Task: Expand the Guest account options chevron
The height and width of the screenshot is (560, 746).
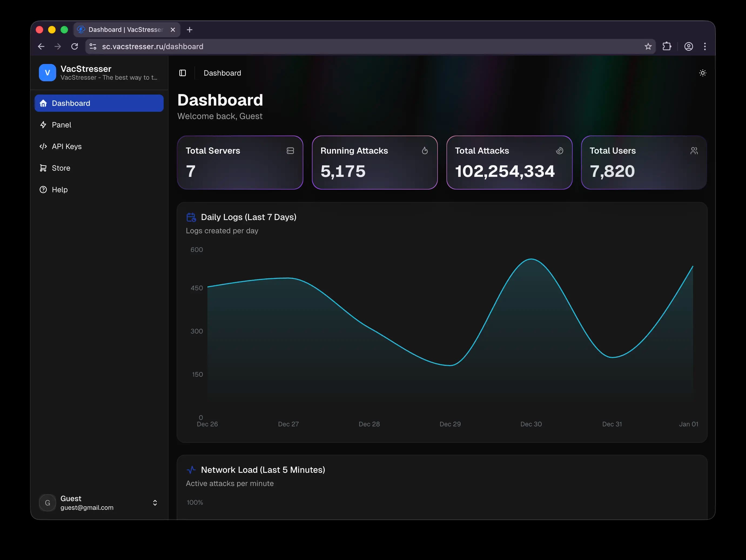Action: (x=155, y=503)
